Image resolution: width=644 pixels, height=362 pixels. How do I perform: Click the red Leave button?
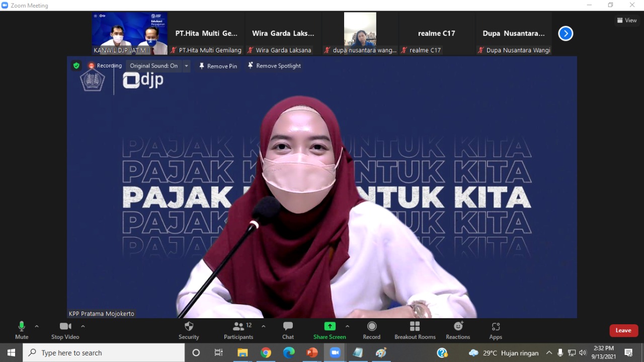[x=623, y=330]
